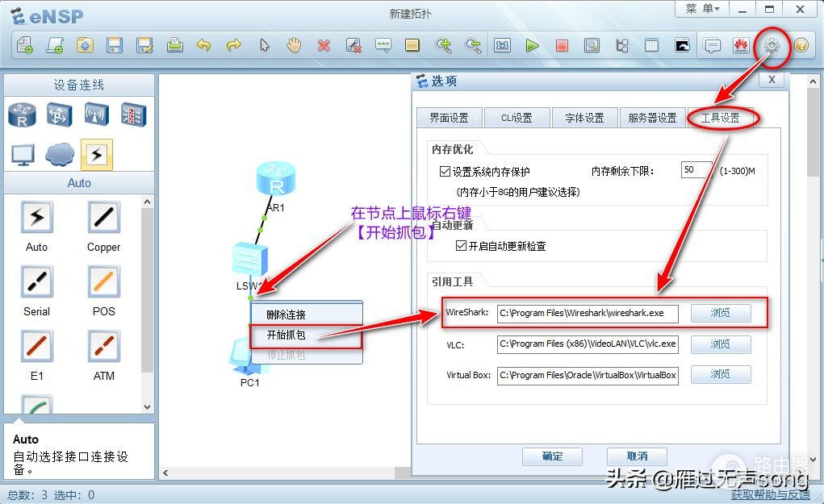
Task: Toggle 设置系统内存保护 checkbox
Action: (445, 171)
